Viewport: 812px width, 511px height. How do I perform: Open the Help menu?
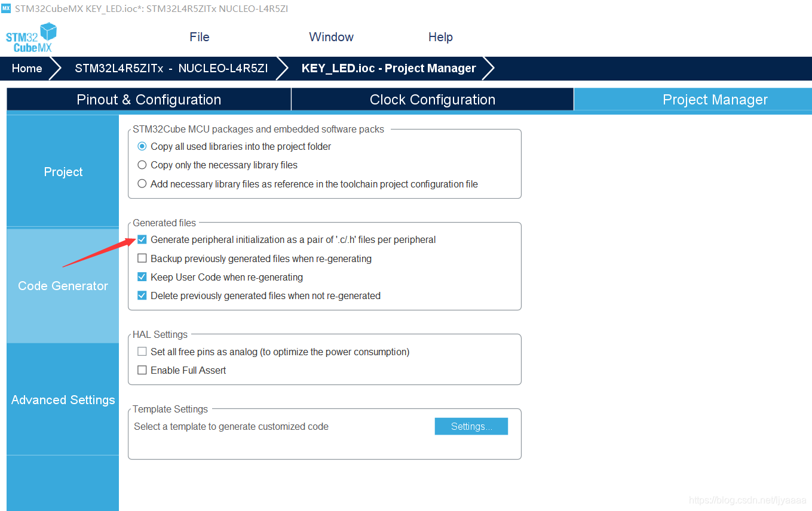[x=440, y=37]
